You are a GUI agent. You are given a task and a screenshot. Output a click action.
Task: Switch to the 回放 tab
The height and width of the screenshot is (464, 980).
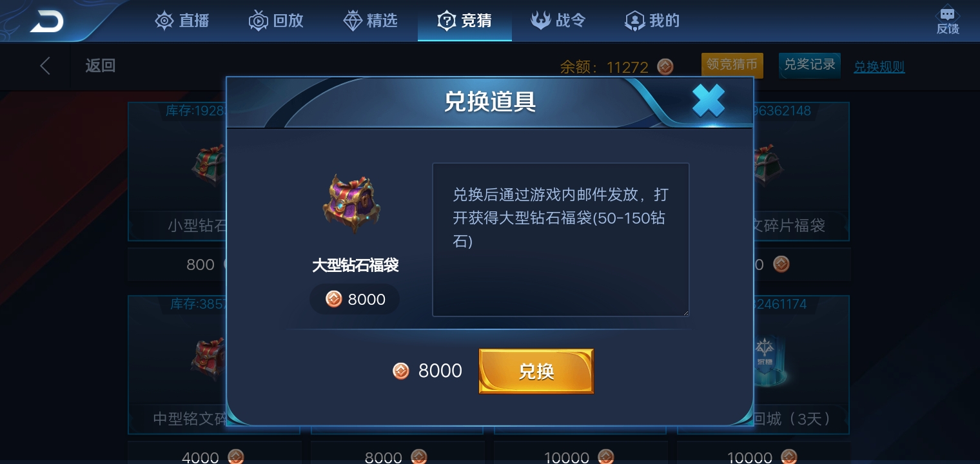tap(276, 21)
